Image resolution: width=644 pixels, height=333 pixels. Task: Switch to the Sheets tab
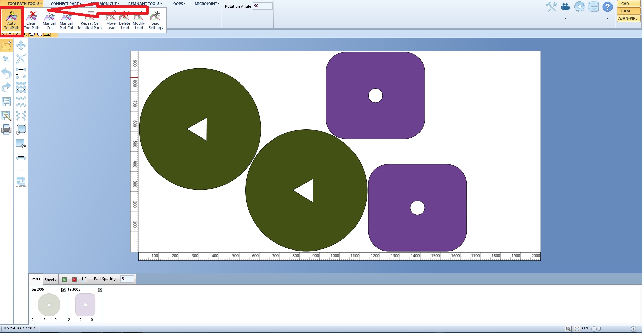pyautogui.click(x=50, y=280)
